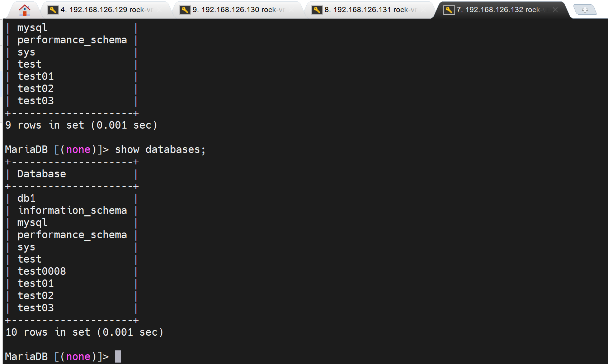Open a new tab with plus button
The width and height of the screenshot is (608, 364).
[585, 10]
